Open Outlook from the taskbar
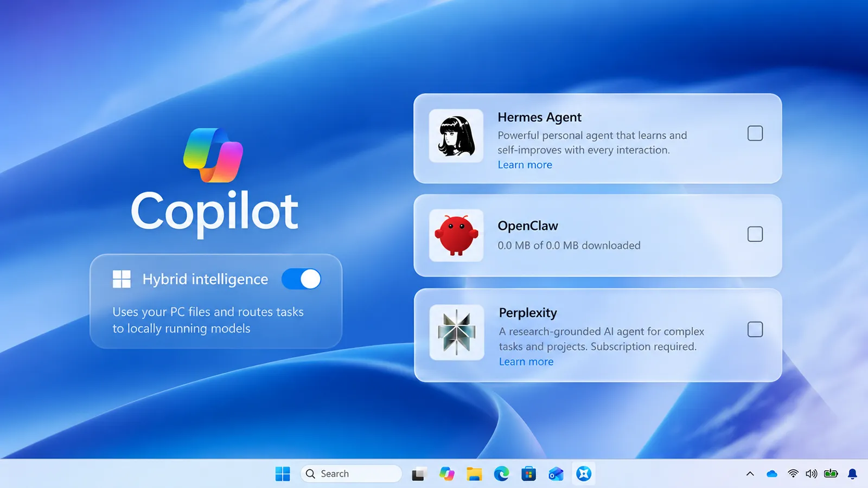 pyautogui.click(x=556, y=474)
